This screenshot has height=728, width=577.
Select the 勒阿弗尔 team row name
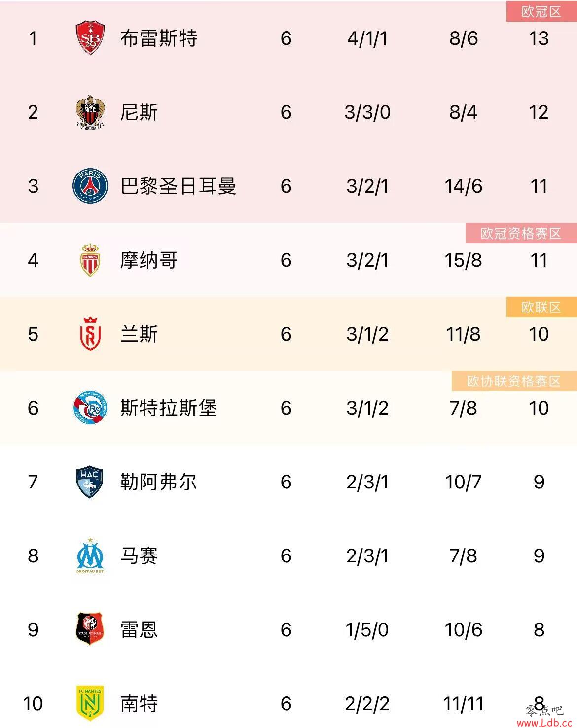(159, 482)
